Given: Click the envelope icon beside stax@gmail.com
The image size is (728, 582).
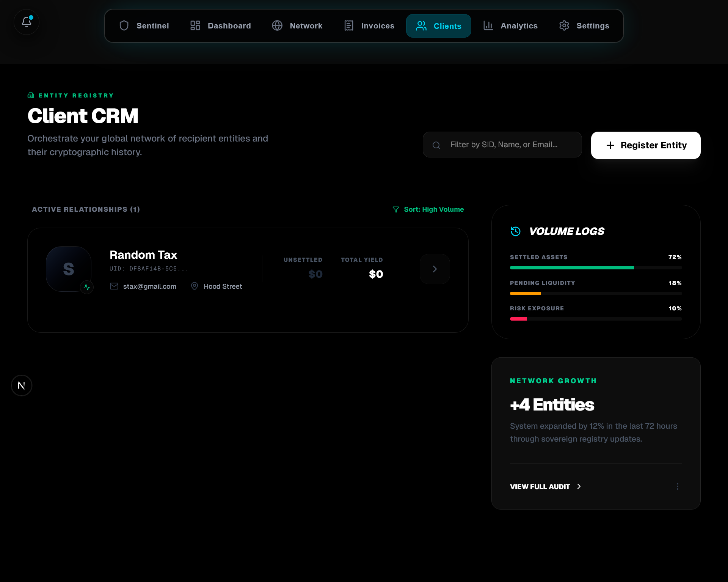Looking at the screenshot, I should click(114, 286).
